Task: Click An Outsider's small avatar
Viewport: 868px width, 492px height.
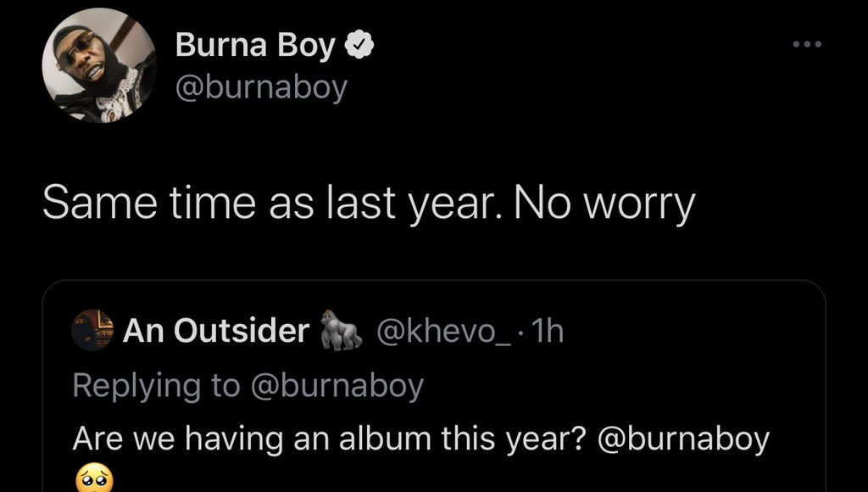Action: (93, 331)
